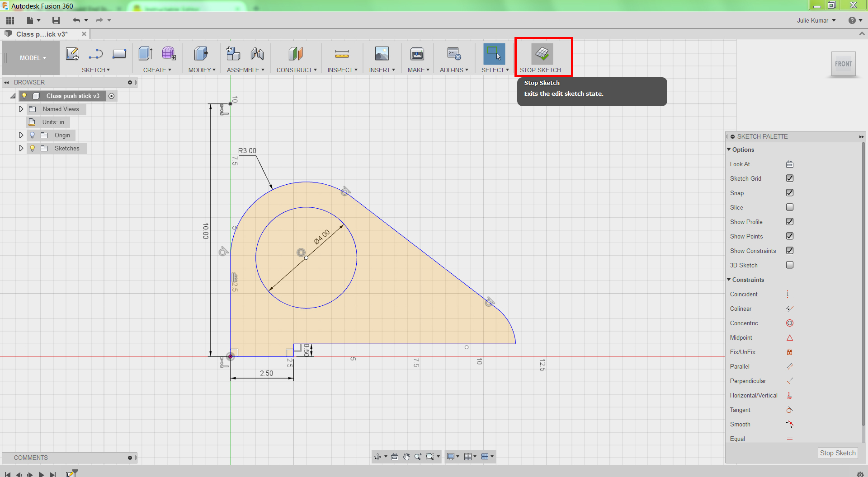This screenshot has height=477, width=868.
Task: Choose the Rectangle sketch tool icon
Action: [x=119, y=54]
